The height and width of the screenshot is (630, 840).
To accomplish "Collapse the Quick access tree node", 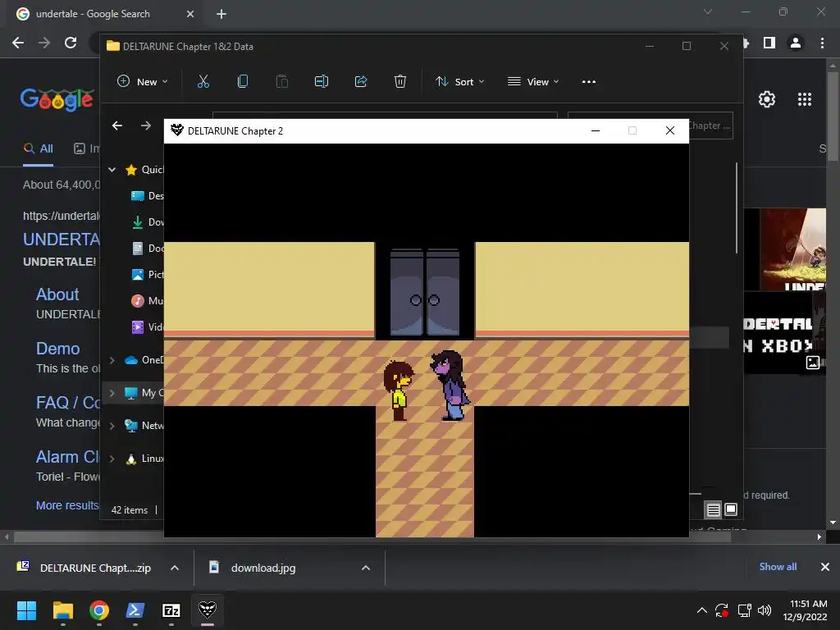I will [112, 170].
